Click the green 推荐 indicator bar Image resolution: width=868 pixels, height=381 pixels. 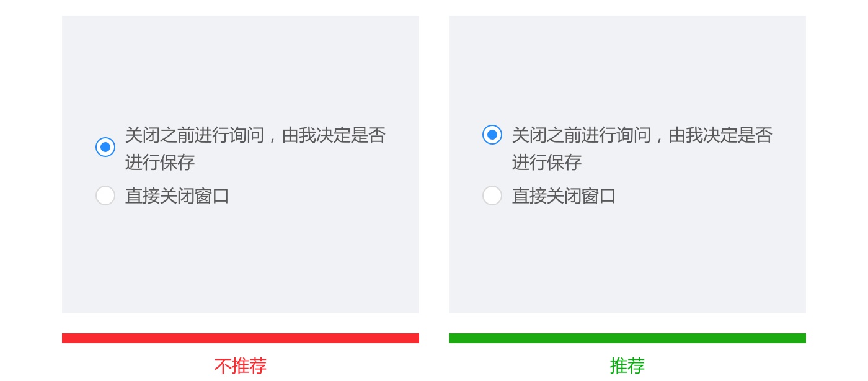627,338
